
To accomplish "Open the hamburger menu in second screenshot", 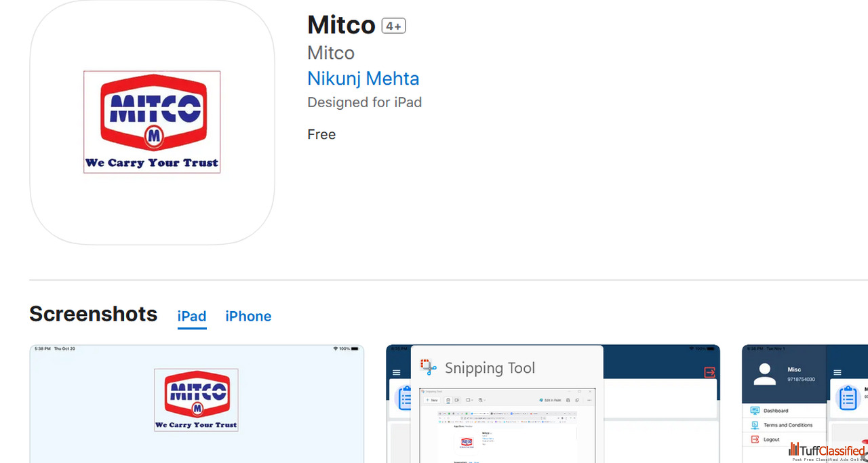I will [397, 373].
